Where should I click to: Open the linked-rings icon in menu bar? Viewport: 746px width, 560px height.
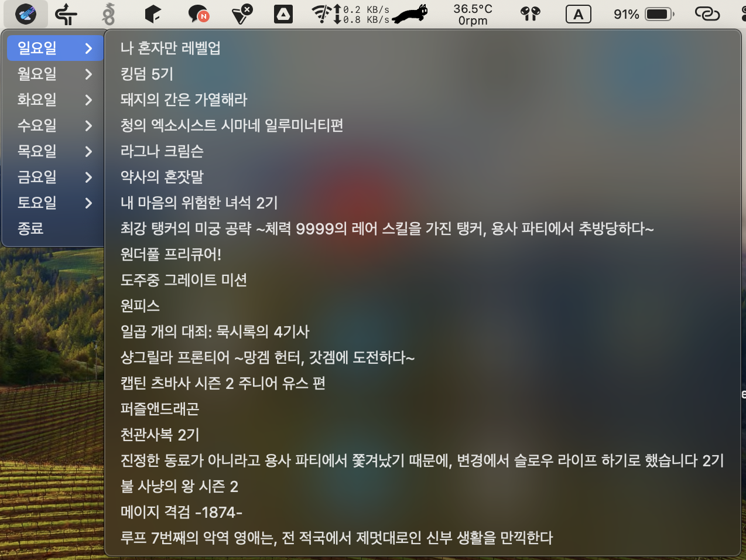click(707, 14)
